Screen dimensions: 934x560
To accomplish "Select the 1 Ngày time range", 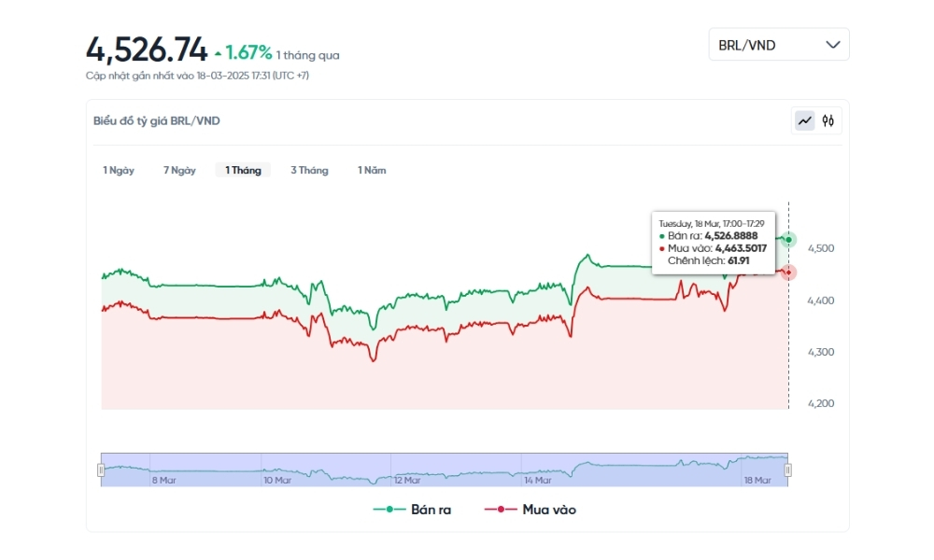I will click(119, 170).
